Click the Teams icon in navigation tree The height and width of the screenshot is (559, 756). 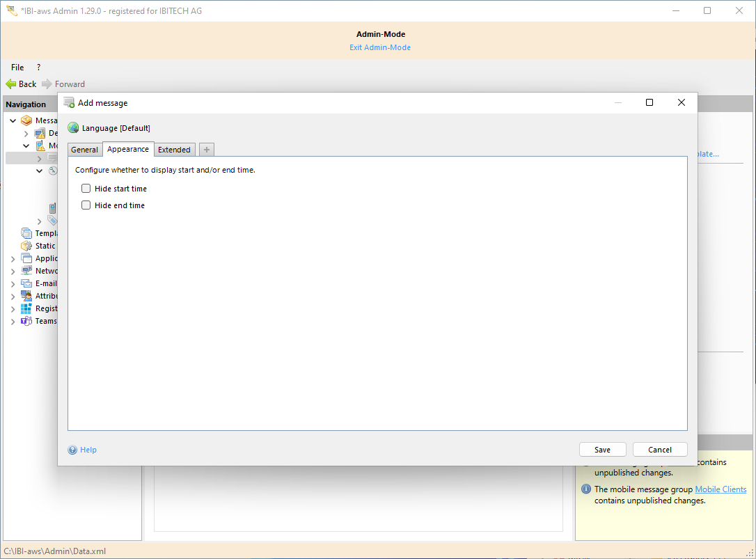pos(26,321)
